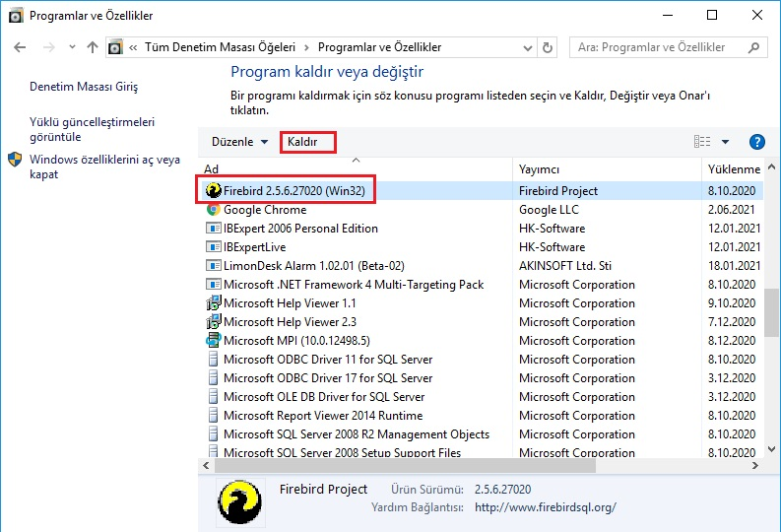Go forward with the right arrow
781x532 pixels.
(49, 47)
